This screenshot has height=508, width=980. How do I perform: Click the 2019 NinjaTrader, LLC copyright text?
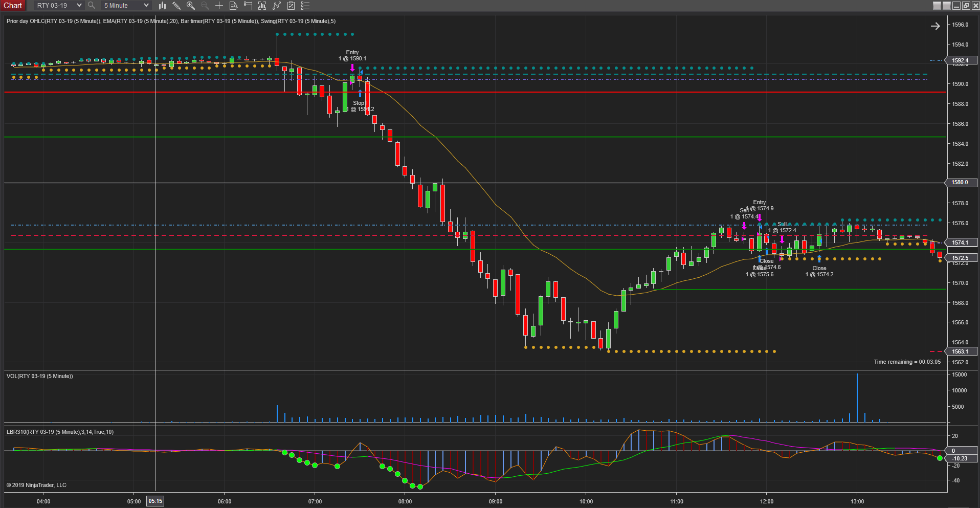click(36, 485)
